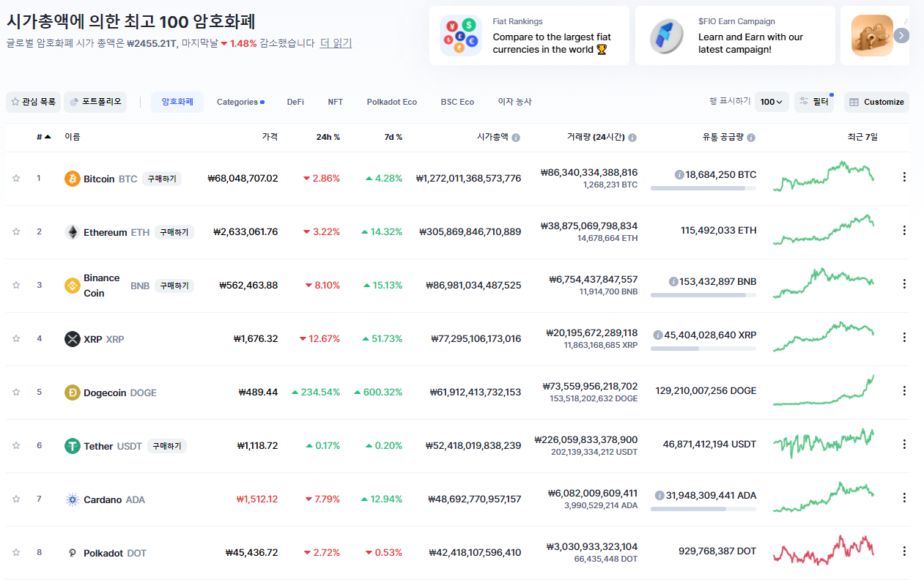Select the 암호화폐 tab
This screenshot has height=580, width=924.
click(177, 102)
